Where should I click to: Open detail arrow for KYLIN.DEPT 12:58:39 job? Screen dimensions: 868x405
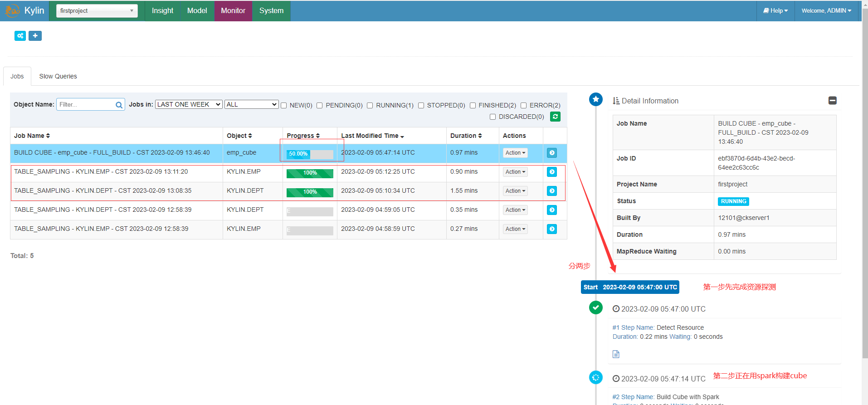pyautogui.click(x=552, y=210)
